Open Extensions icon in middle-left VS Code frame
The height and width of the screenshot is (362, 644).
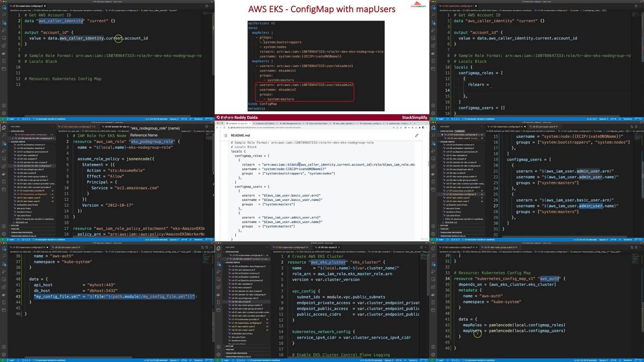coord(4,166)
